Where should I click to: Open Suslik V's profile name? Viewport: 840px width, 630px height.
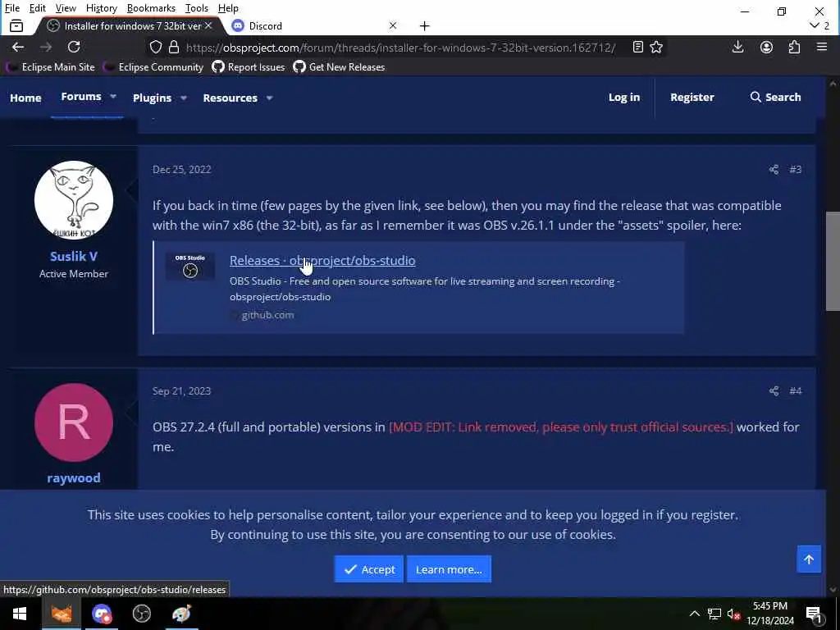tap(74, 256)
